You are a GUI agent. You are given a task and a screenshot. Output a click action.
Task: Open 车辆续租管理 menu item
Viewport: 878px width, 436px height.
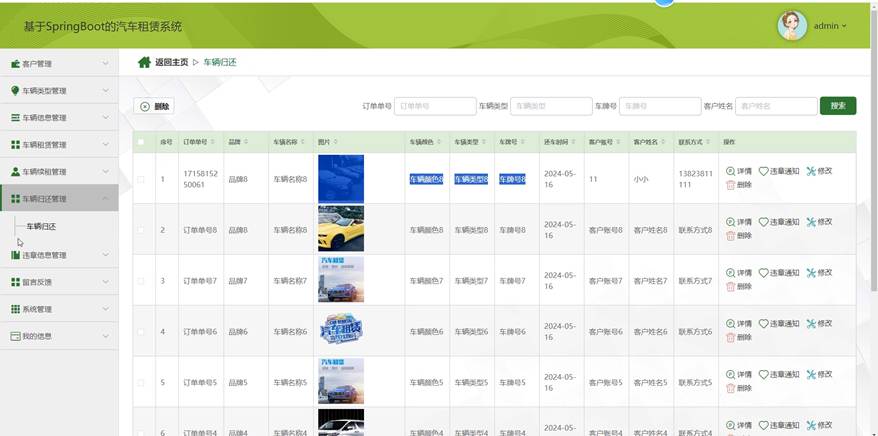59,171
